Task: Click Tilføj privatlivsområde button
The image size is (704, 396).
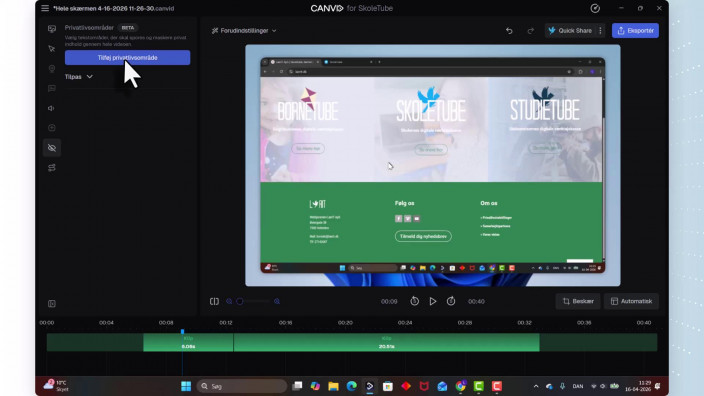Action: click(128, 57)
